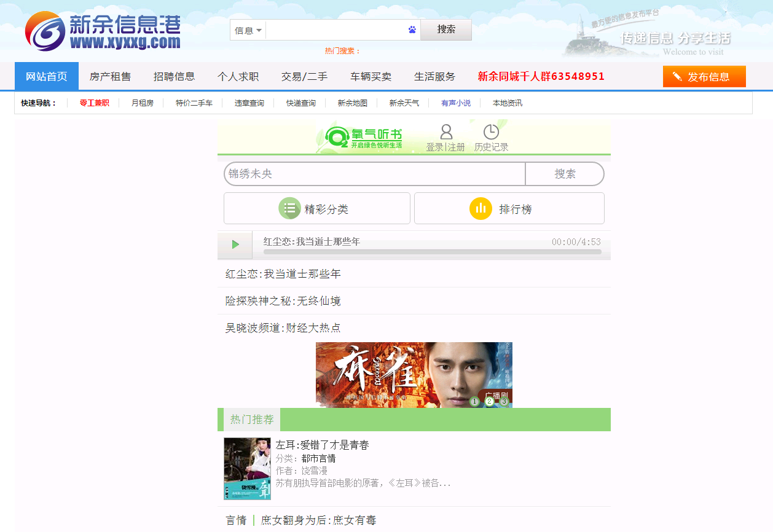
Task: Click the Baidu paw icon in search box
Action: [412, 29]
